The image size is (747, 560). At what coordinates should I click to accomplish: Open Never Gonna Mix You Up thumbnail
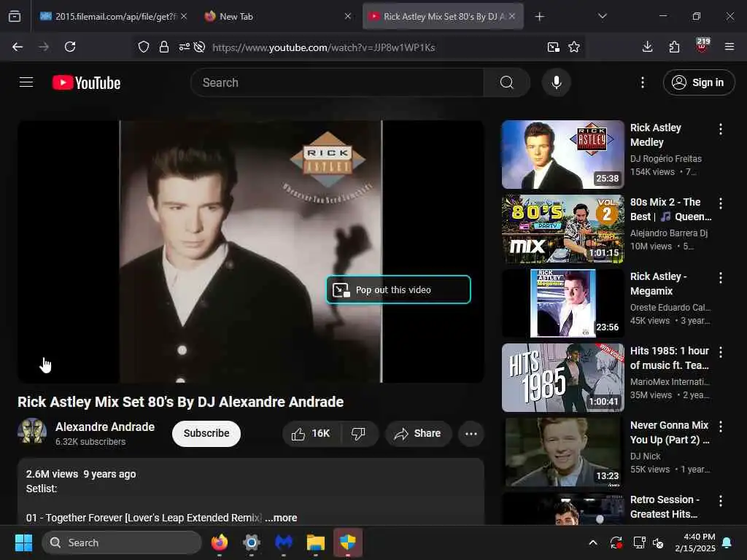[x=562, y=452]
